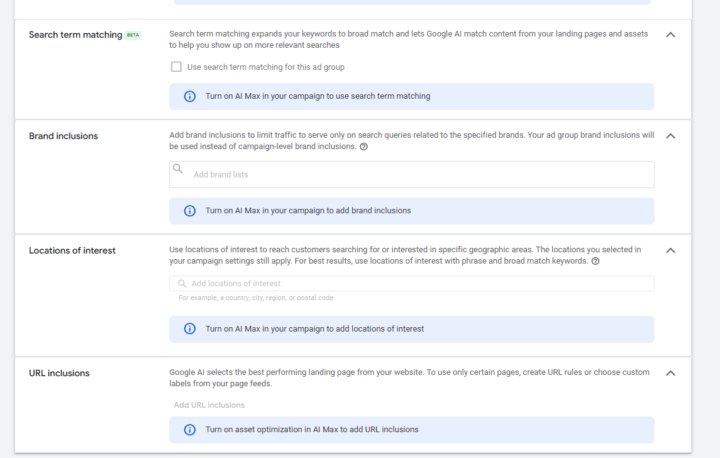
Task: Click the BETA badge next to Search term matching
Action: (x=134, y=35)
